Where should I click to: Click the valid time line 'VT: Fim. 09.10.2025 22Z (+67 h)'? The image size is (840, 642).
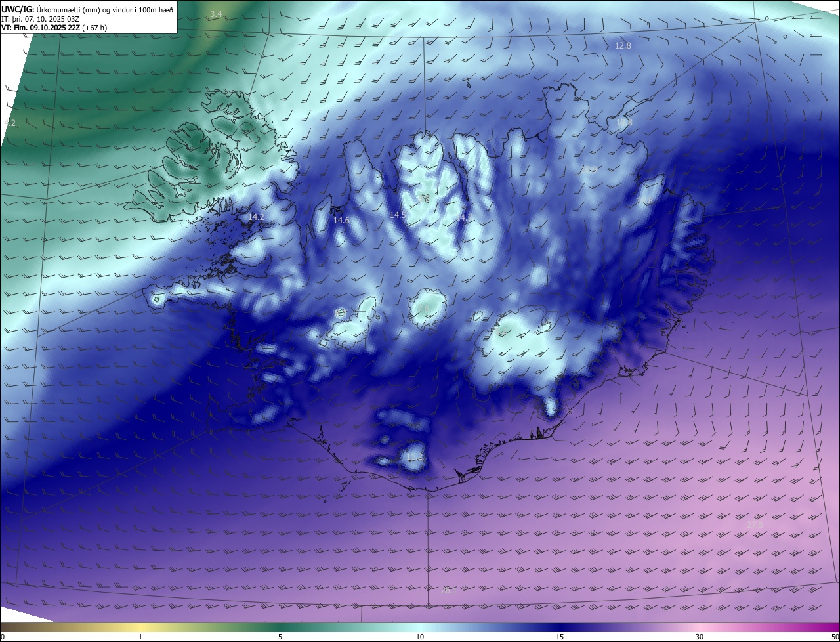(x=54, y=28)
